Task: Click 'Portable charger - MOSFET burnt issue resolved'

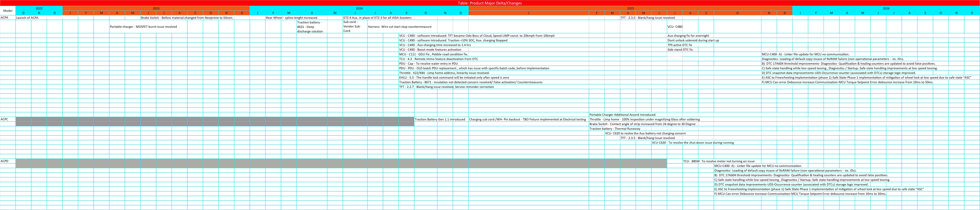Action: [143, 27]
